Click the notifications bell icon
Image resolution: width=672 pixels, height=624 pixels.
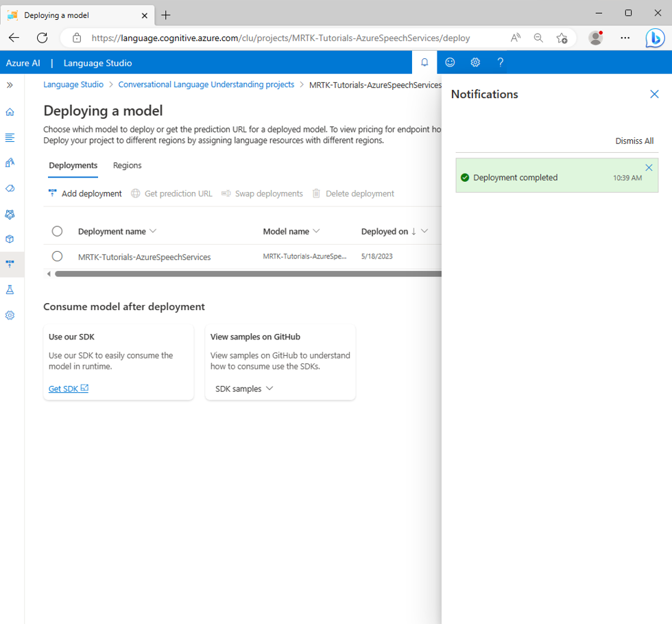click(424, 62)
